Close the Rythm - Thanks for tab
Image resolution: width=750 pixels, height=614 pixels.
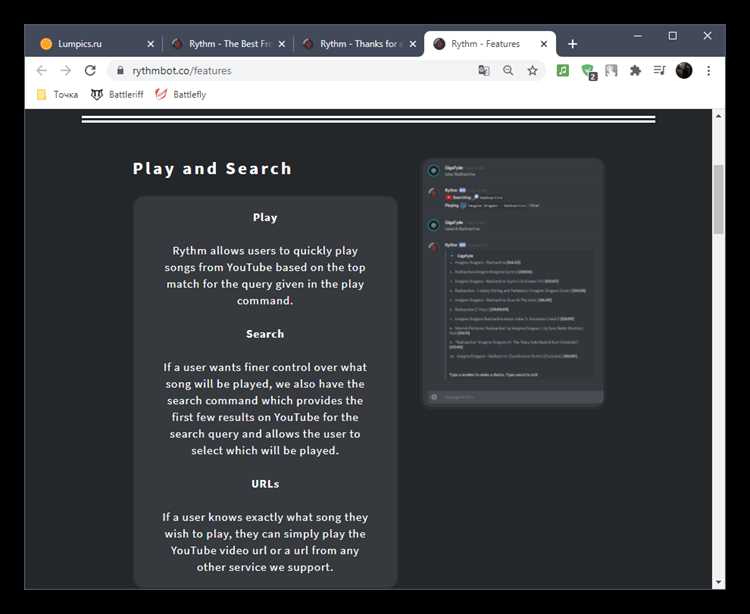[x=412, y=44]
